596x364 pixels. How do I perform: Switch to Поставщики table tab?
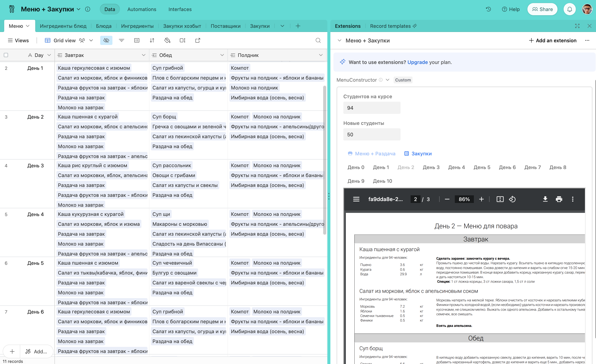[225, 26]
